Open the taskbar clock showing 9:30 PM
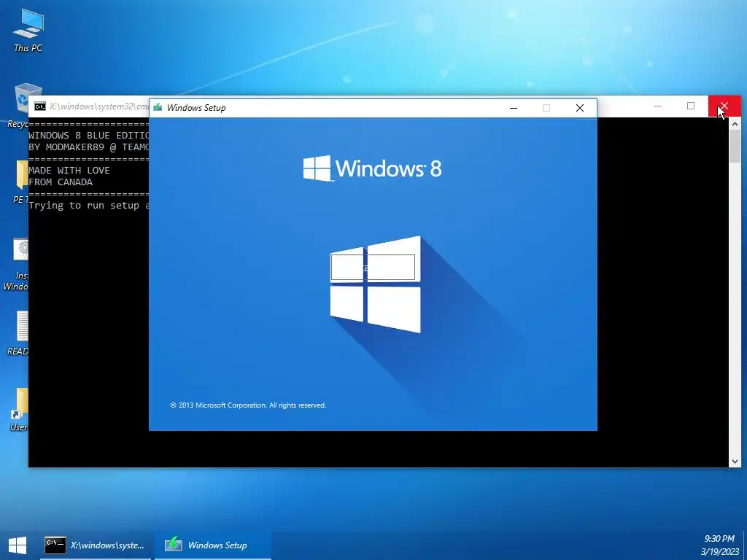The width and height of the screenshot is (747, 560). (x=719, y=545)
